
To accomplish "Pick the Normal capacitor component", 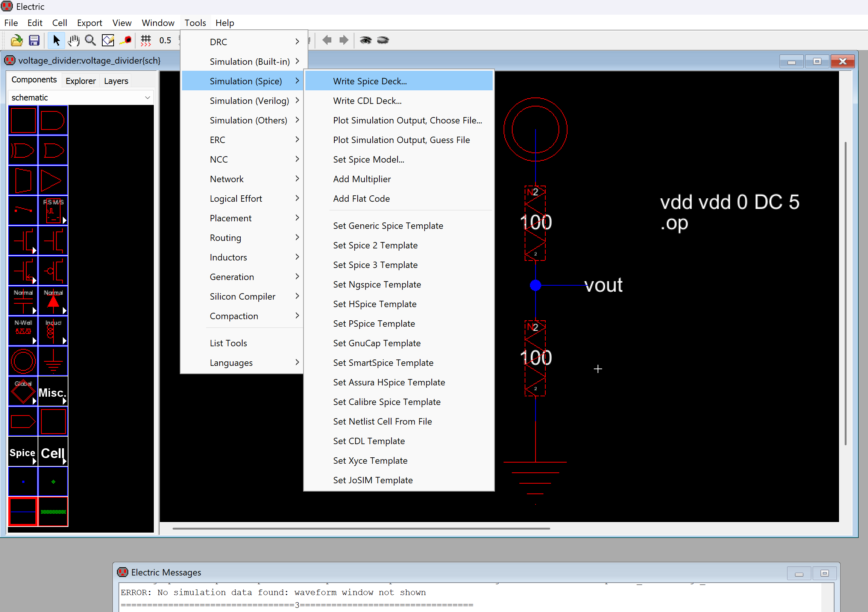I will pos(23,301).
